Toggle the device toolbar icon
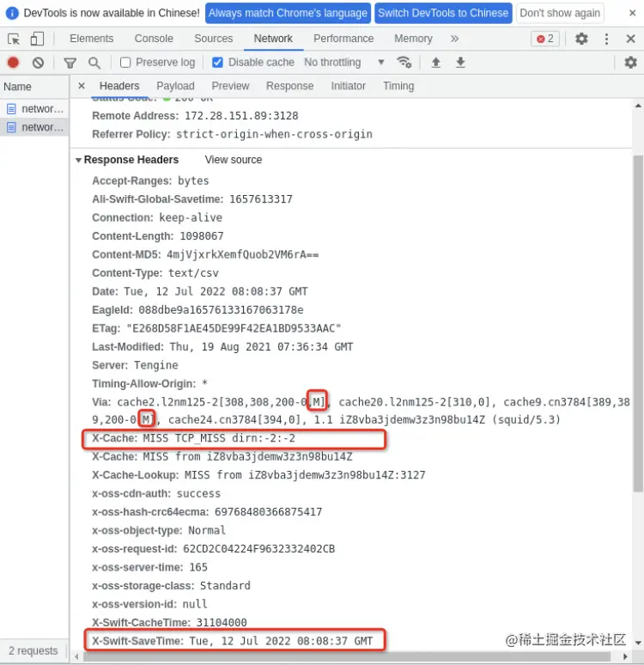Viewport: 644px width, 665px height. [x=37, y=39]
